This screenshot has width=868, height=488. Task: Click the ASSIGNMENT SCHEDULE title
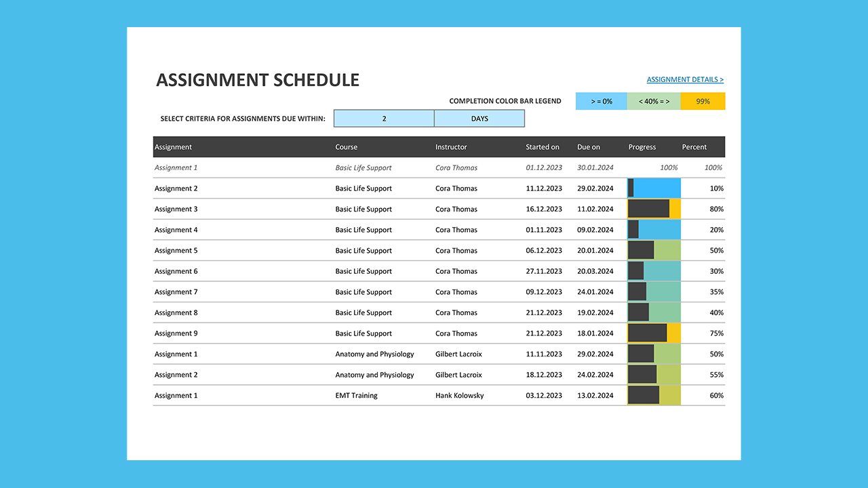point(258,79)
